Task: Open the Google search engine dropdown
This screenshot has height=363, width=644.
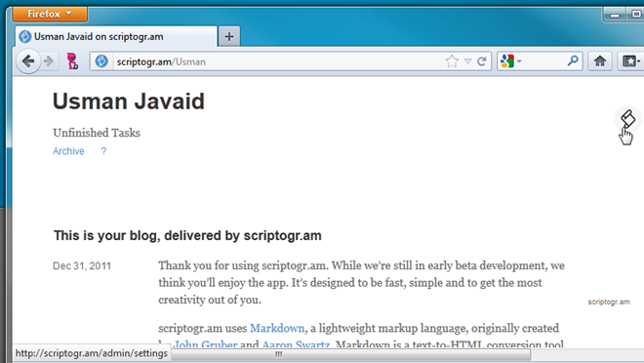Action: 510,61
